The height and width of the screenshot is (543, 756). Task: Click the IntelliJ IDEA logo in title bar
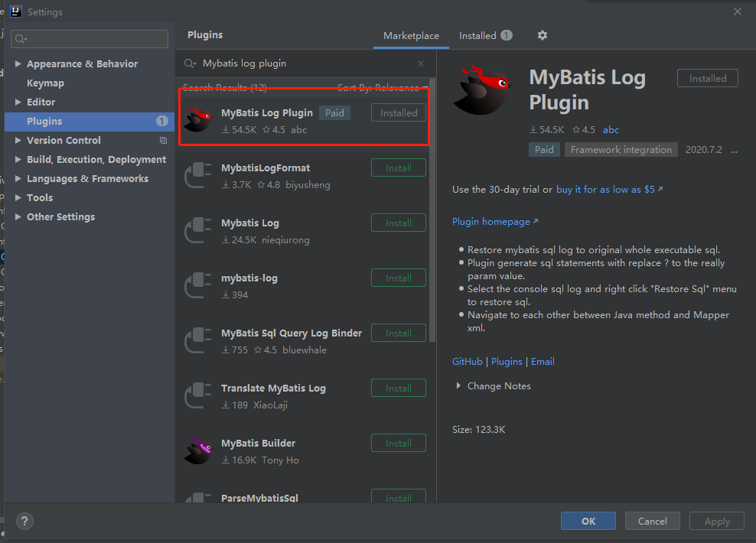15,11
